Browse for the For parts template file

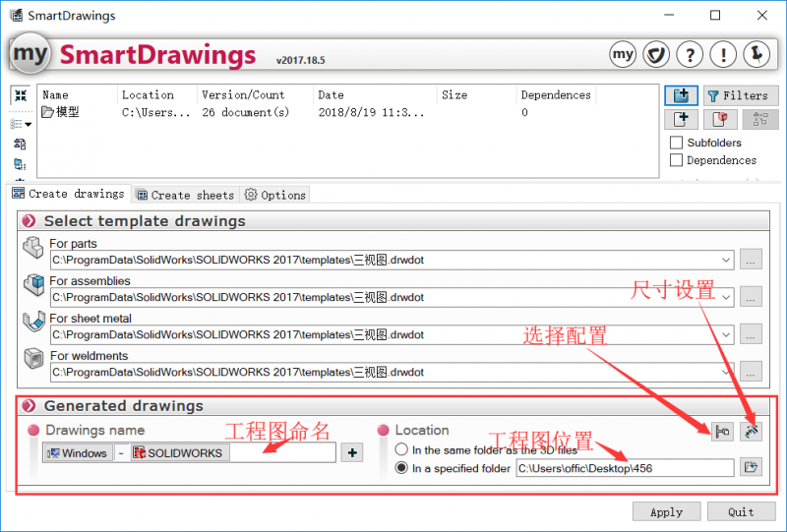pyautogui.click(x=751, y=260)
